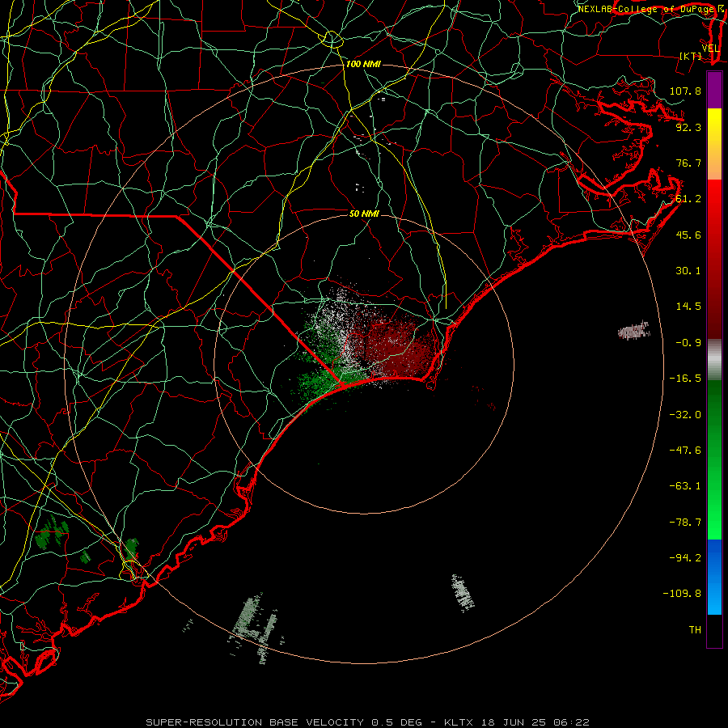Pick the green inbound segment of color bar
Screen dimensions: 728x728
point(714,459)
